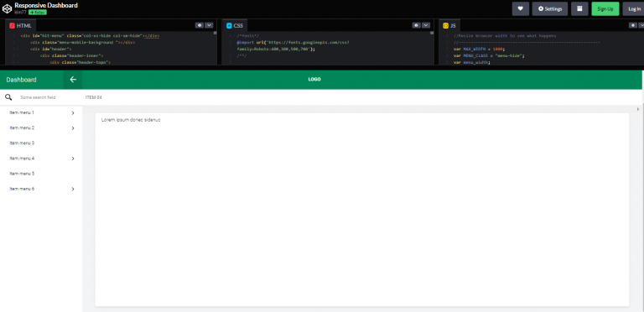Screen dimensions: 644x312
Task: Select the CSS editor tab
Action: tap(235, 25)
